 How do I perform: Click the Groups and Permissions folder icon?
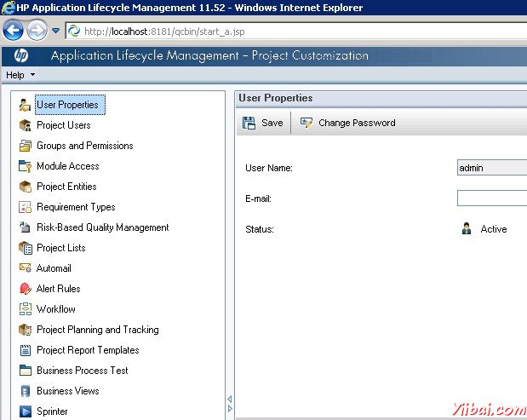pos(25,146)
